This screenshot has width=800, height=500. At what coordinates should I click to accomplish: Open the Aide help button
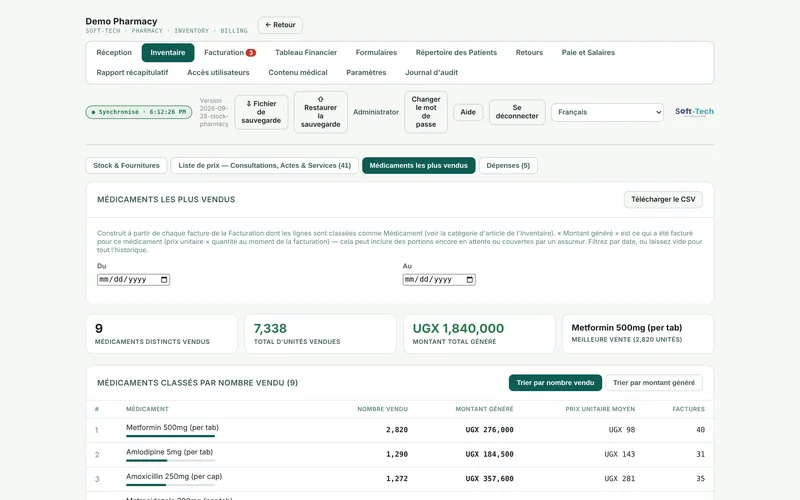tap(468, 112)
